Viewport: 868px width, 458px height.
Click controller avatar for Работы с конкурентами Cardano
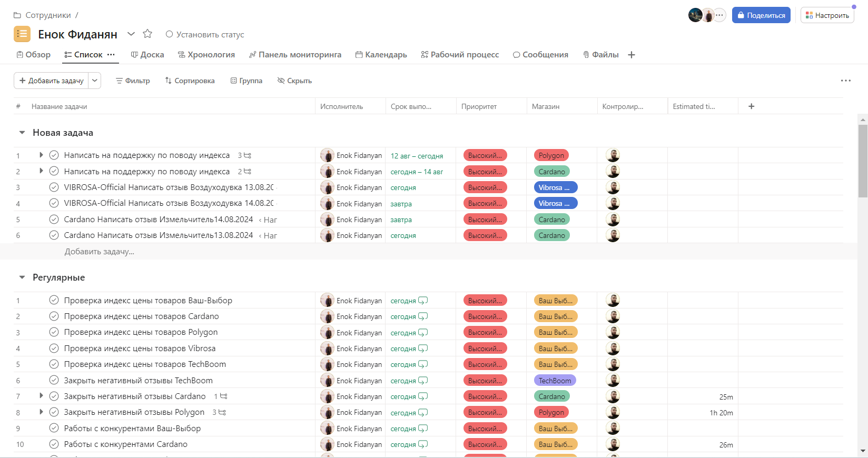613,444
